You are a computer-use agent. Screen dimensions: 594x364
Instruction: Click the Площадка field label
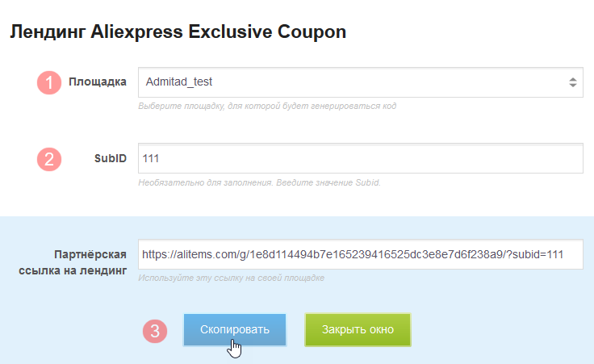(98, 82)
